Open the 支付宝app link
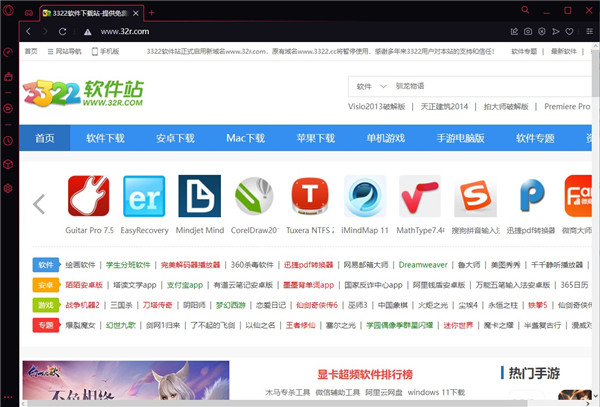Image resolution: width=600 pixels, height=407 pixels. pos(185,285)
